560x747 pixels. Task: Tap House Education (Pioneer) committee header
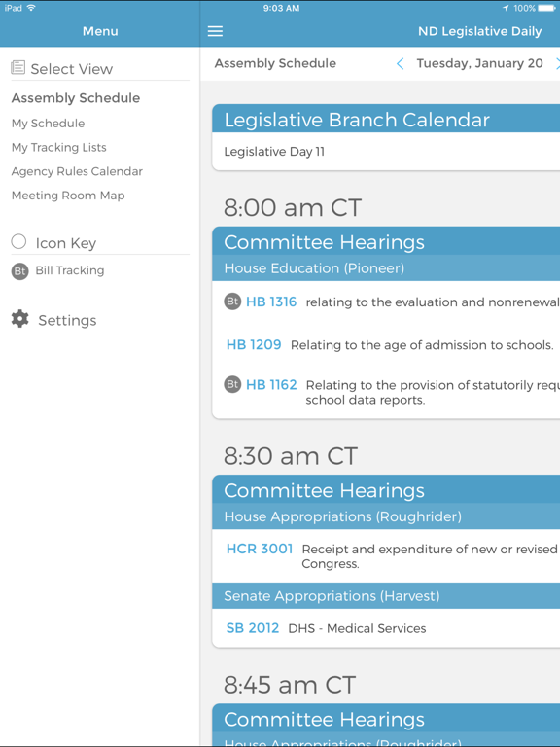(x=386, y=268)
